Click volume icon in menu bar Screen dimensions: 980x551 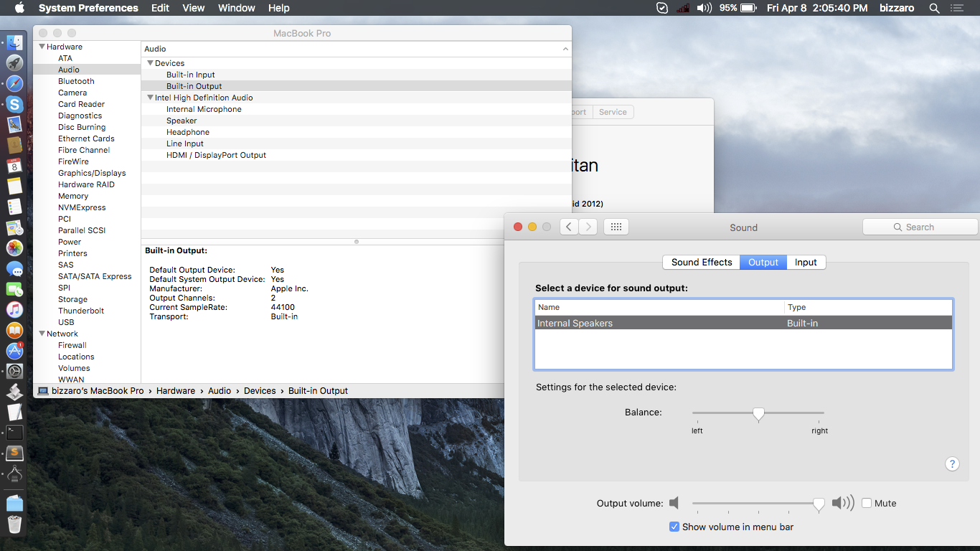tap(704, 8)
